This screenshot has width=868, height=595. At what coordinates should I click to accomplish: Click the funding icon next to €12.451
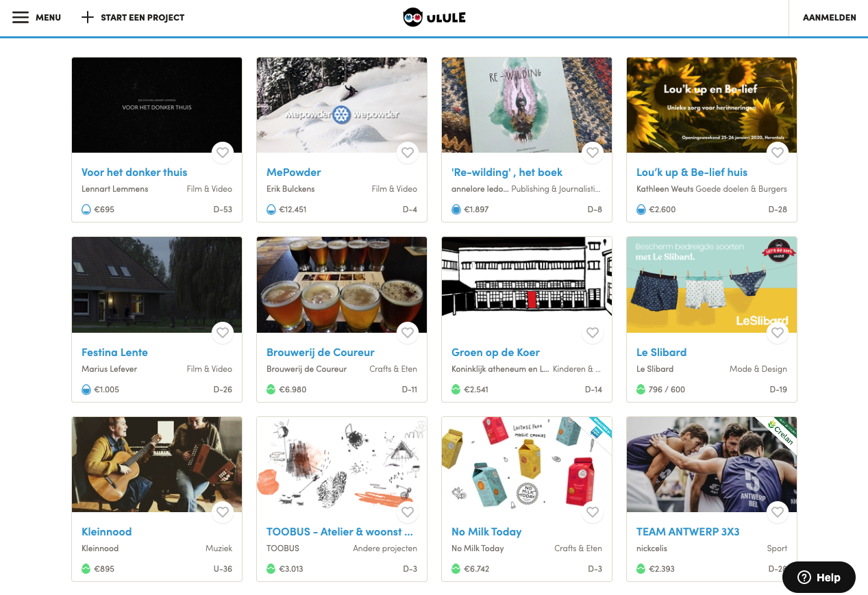(x=271, y=210)
